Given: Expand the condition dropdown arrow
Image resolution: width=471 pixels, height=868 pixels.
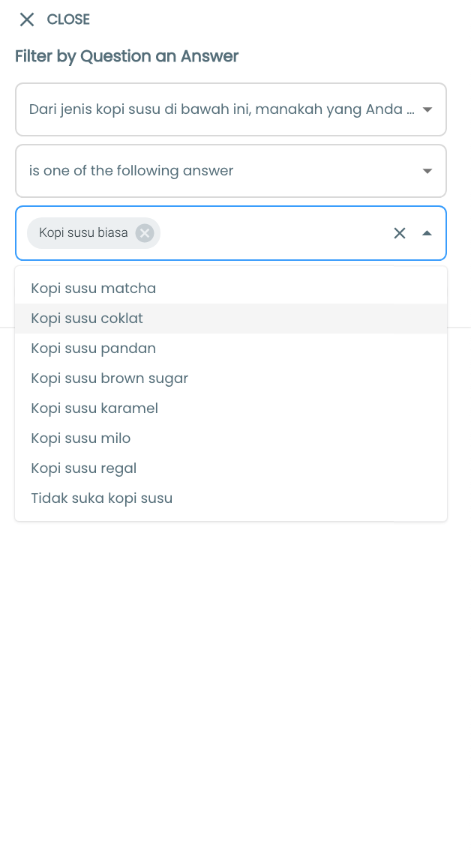Looking at the screenshot, I should tap(427, 171).
